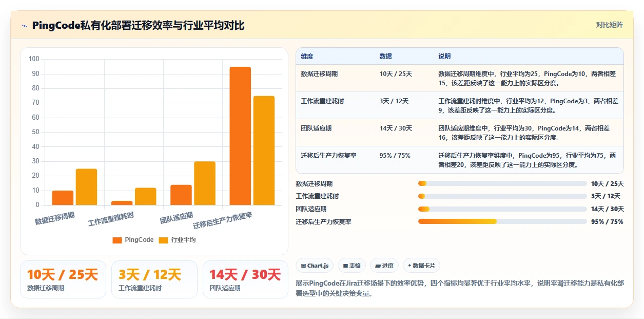Open the 10天 / 25天 数据迁移周期 stat card
644x319 pixels.
coord(63,279)
